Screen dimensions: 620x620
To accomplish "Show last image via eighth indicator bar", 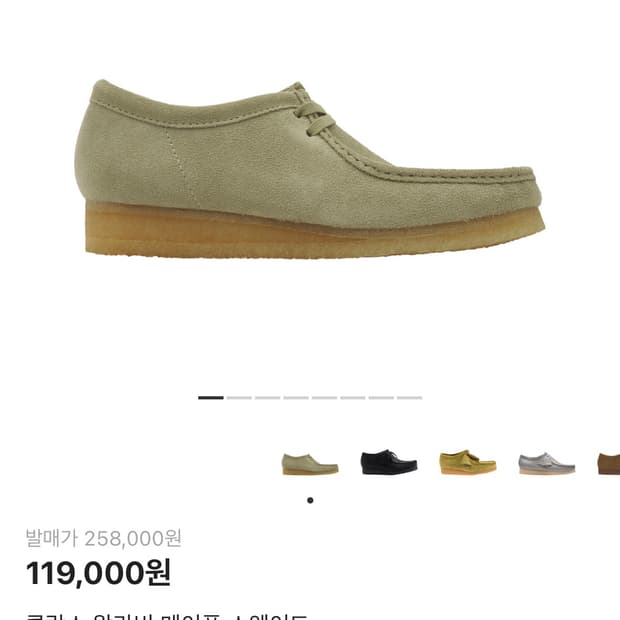I will [410, 398].
